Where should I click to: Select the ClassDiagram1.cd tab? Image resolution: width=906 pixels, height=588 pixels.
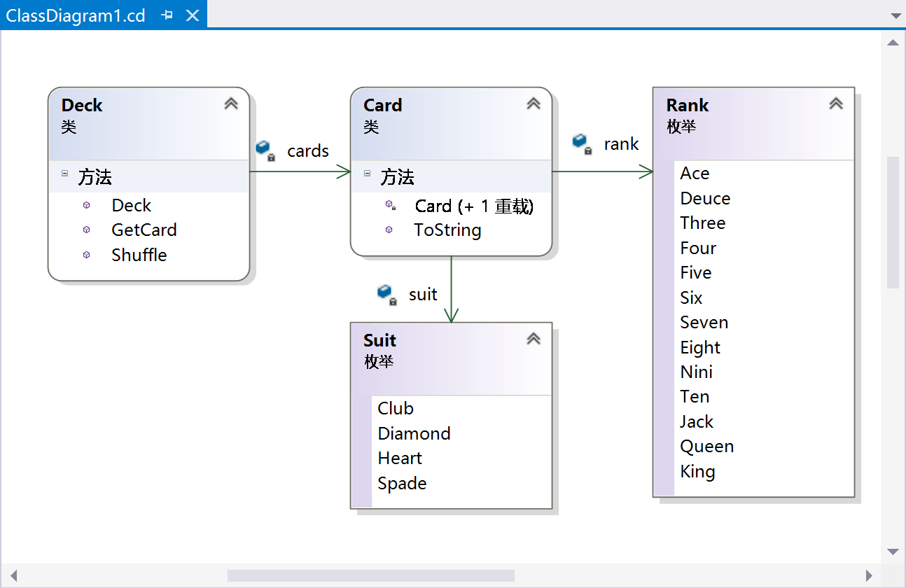(x=76, y=15)
